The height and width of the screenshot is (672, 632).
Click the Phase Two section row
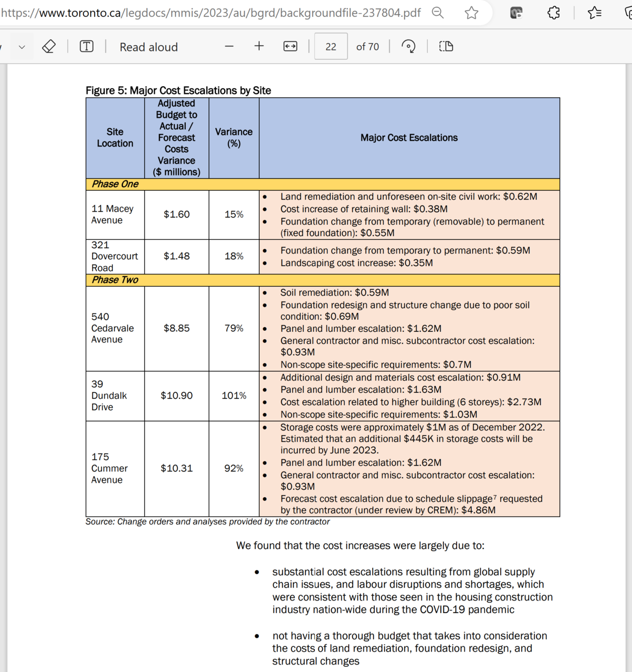tap(323, 280)
